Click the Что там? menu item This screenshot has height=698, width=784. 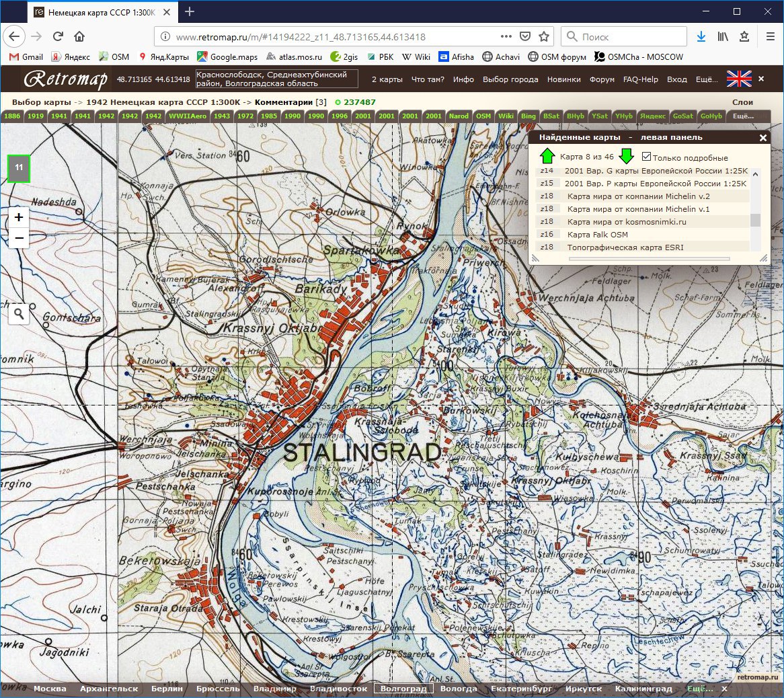(x=428, y=79)
